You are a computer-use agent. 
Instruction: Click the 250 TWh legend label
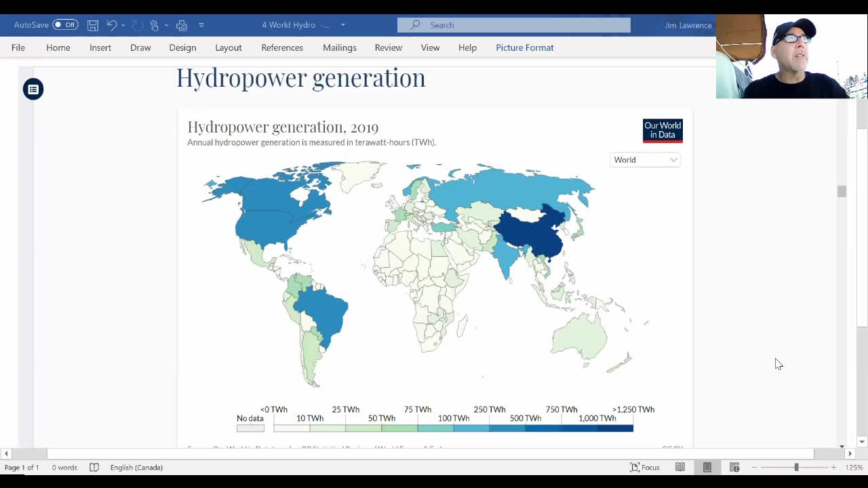point(490,409)
